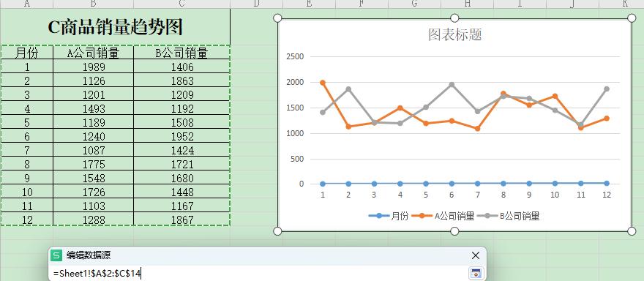The height and width of the screenshot is (281, 644).
Task: Select the 月份 header cell
Action: tap(27, 53)
